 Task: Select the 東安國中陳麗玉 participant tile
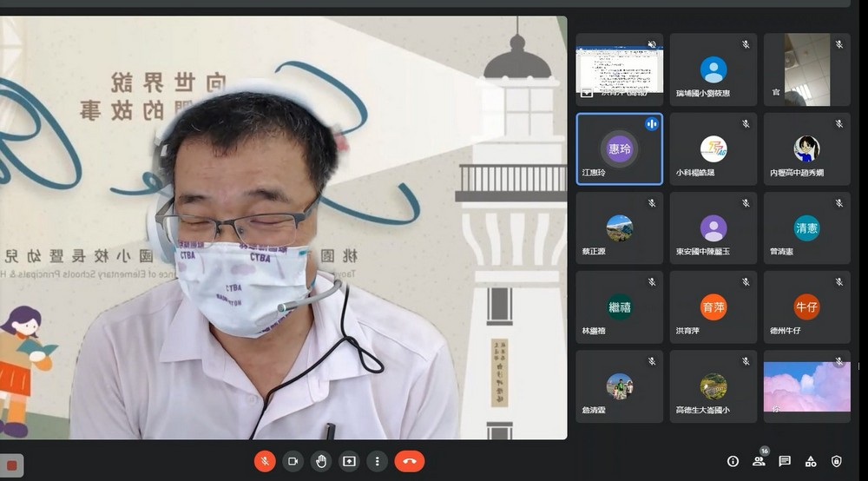(713, 228)
